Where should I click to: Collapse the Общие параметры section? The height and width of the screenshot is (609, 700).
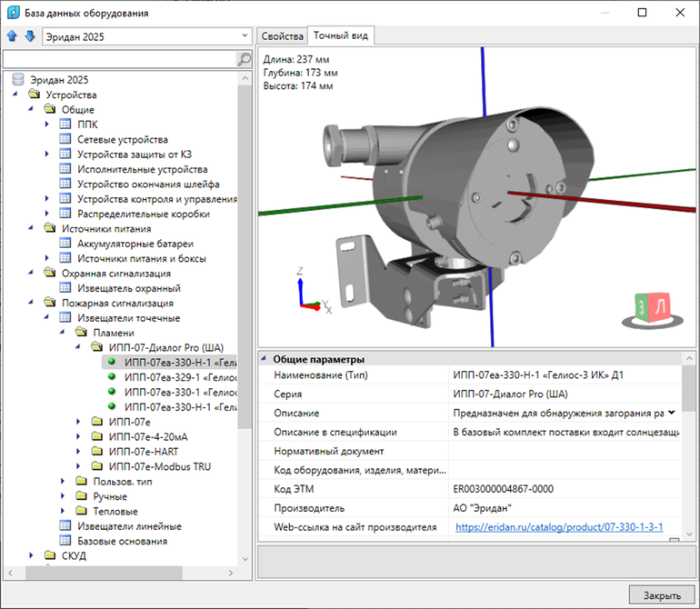coord(265,358)
